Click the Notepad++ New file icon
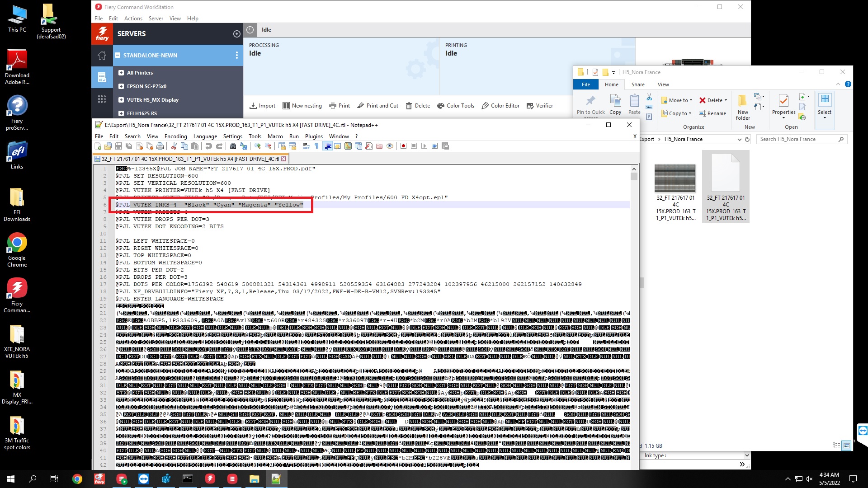The height and width of the screenshot is (488, 868). click(98, 146)
